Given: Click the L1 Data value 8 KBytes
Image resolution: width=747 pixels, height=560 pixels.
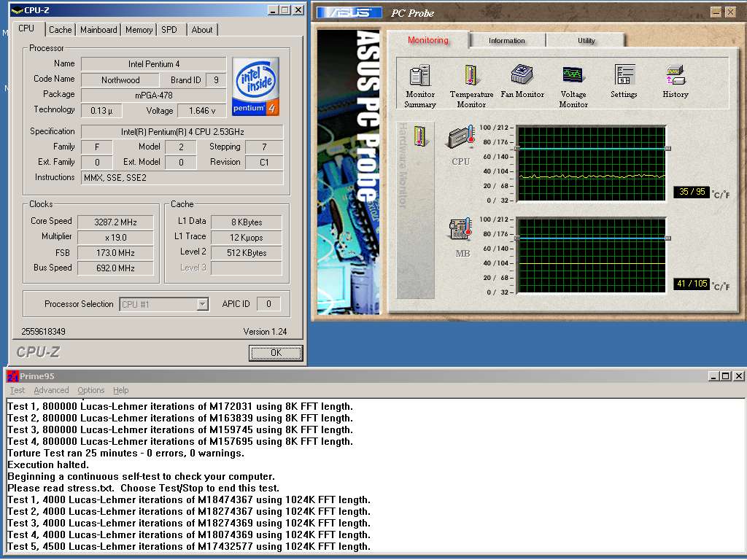Looking at the screenshot, I should click(x=247, y=222).
